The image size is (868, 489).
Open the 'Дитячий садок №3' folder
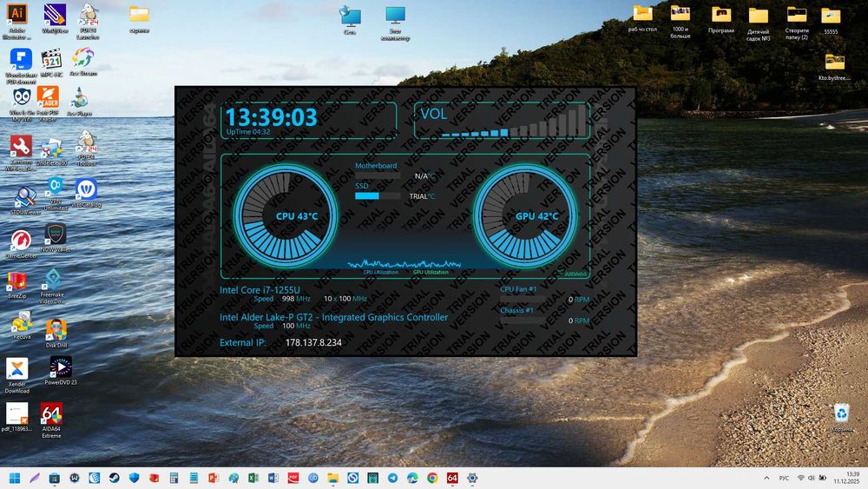point(758,24)
